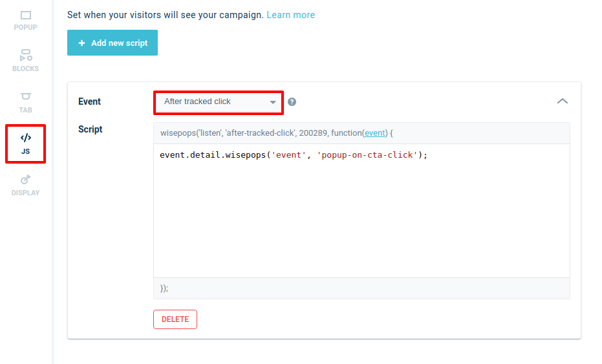Screen dimensions: 602x364
Task: Click the question mark help icon
Action: pyautogui.click(x=292, y=102)
